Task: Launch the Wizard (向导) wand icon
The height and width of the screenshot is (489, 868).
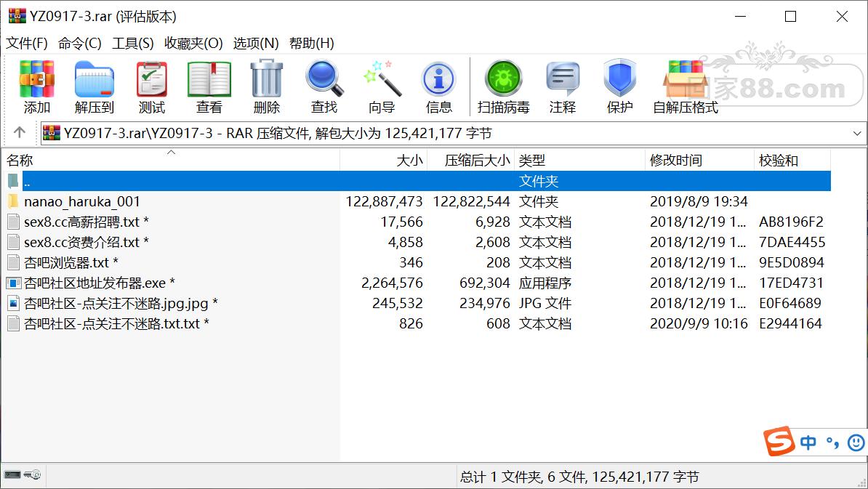Action: [382, 79]
